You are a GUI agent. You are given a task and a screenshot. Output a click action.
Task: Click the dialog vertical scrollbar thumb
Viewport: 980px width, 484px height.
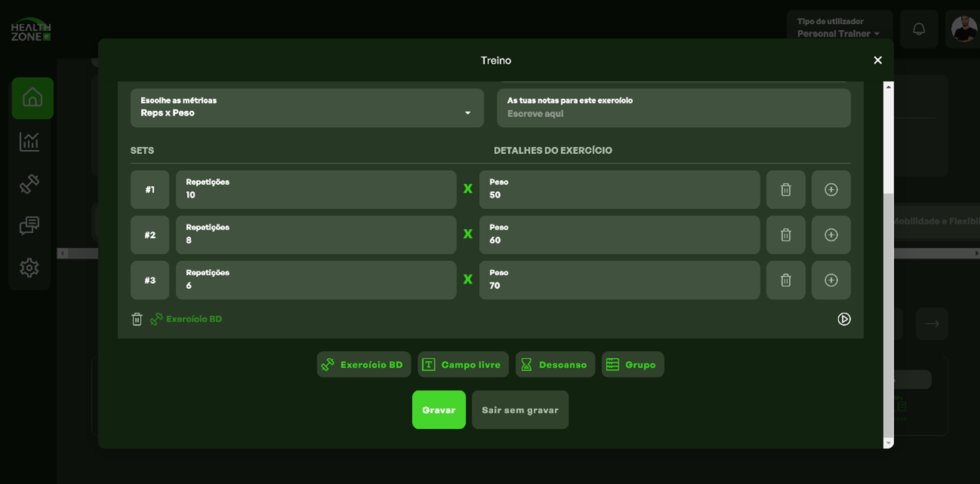(x=888, y=314)
